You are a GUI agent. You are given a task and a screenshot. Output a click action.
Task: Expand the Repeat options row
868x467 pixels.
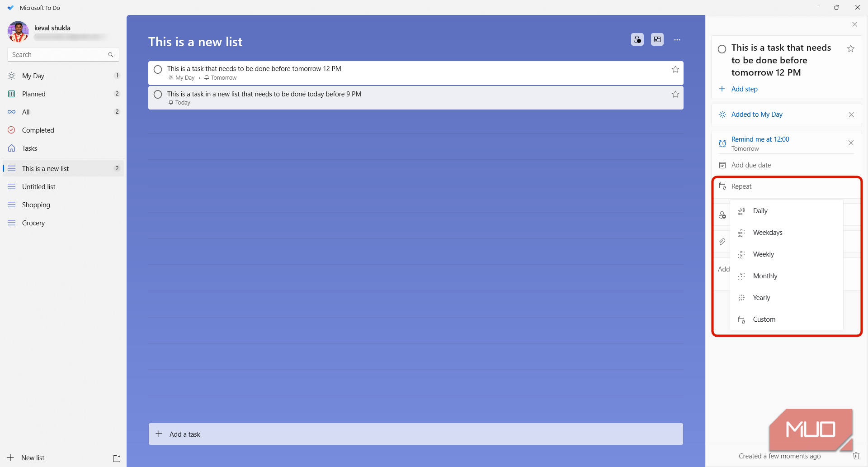coord(787,186)
